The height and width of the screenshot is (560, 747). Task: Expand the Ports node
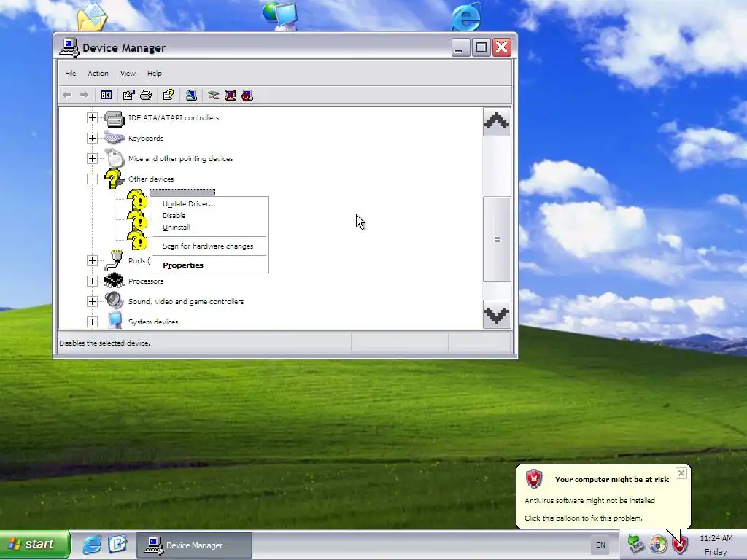(93, 260)
